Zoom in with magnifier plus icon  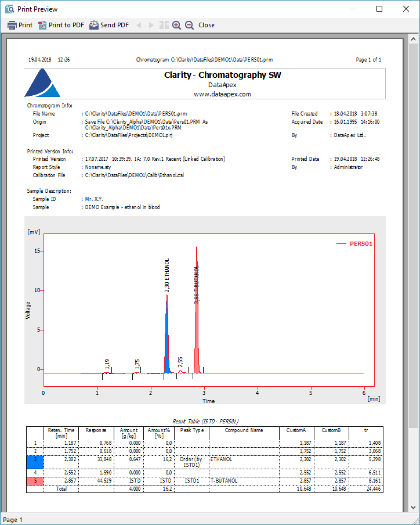[x=177, y=25]
